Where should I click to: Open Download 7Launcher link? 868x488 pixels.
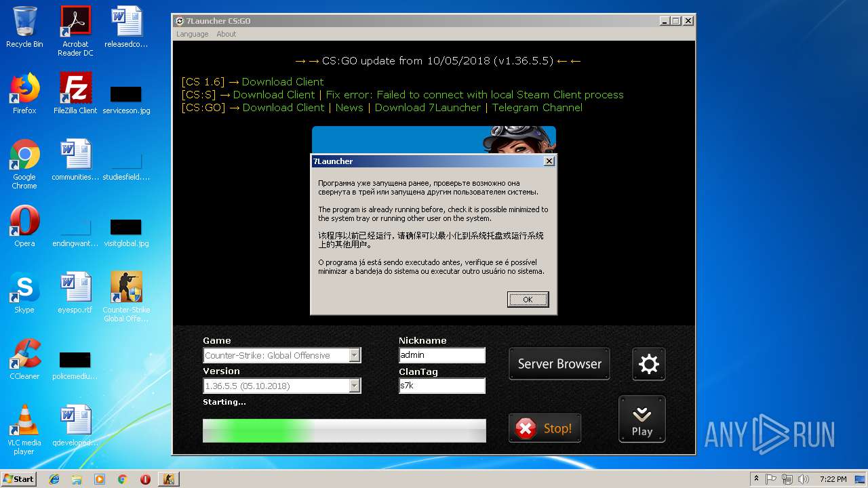click(x=428, y=108)
